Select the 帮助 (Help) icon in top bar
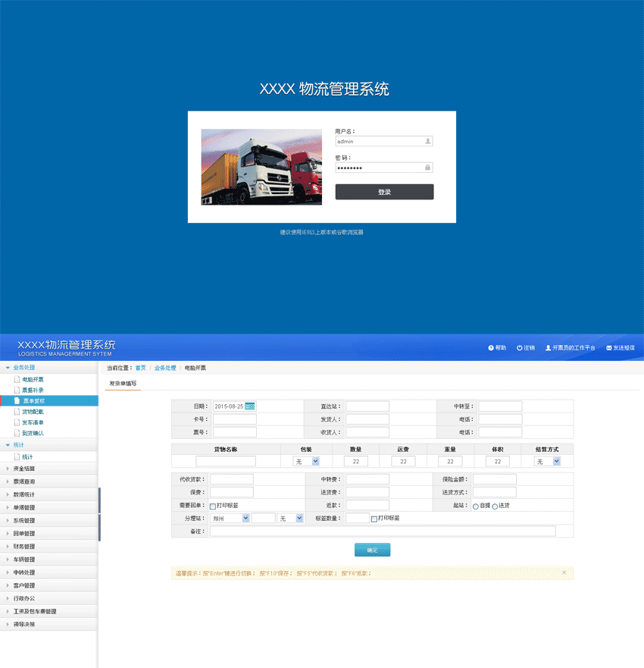The width and height of the screenshot is (644, 668). 491,347
